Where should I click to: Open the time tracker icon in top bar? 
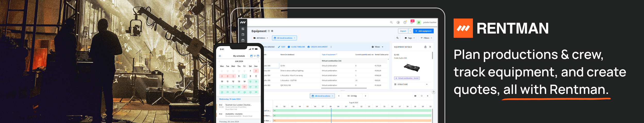tap(398, 22)
